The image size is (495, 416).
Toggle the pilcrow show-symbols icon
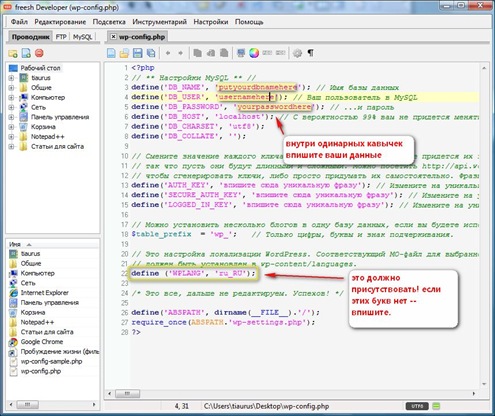[x=311, y=53]
